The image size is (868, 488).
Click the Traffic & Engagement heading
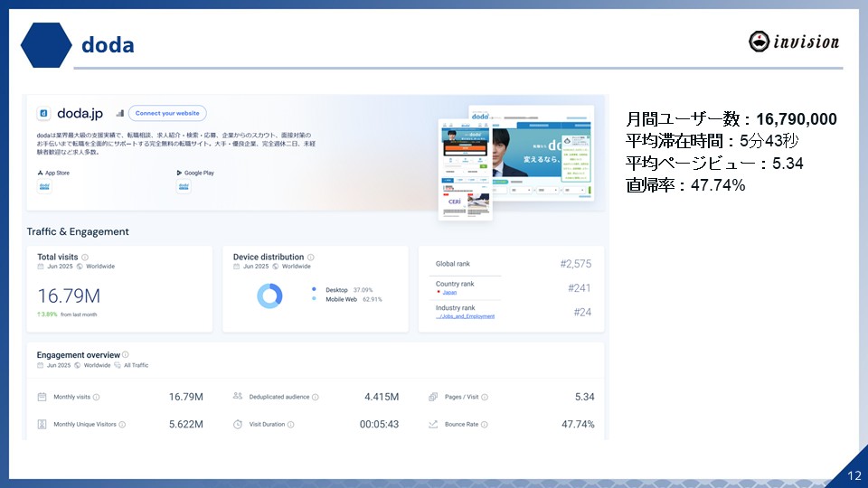78,232
